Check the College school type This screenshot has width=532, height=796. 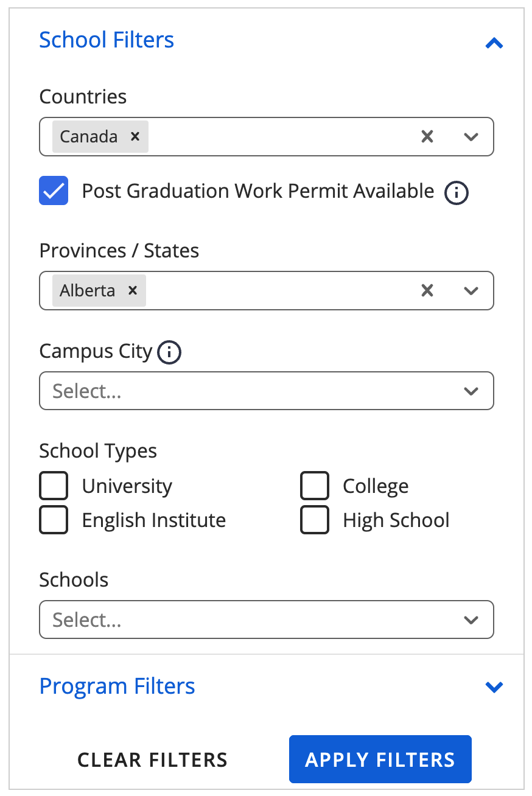click(315, 486)
